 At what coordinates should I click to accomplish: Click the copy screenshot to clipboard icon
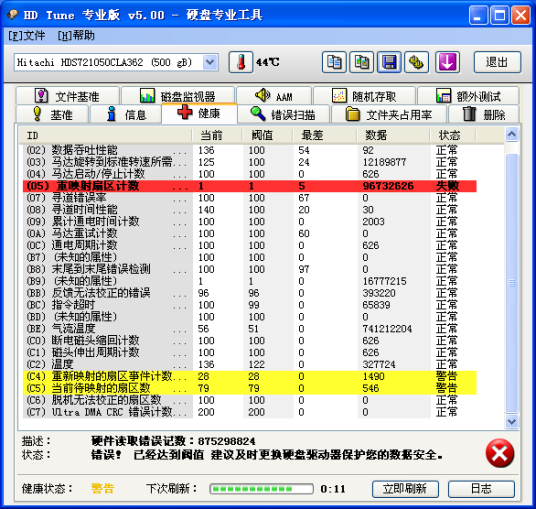(x=361, y=62)
